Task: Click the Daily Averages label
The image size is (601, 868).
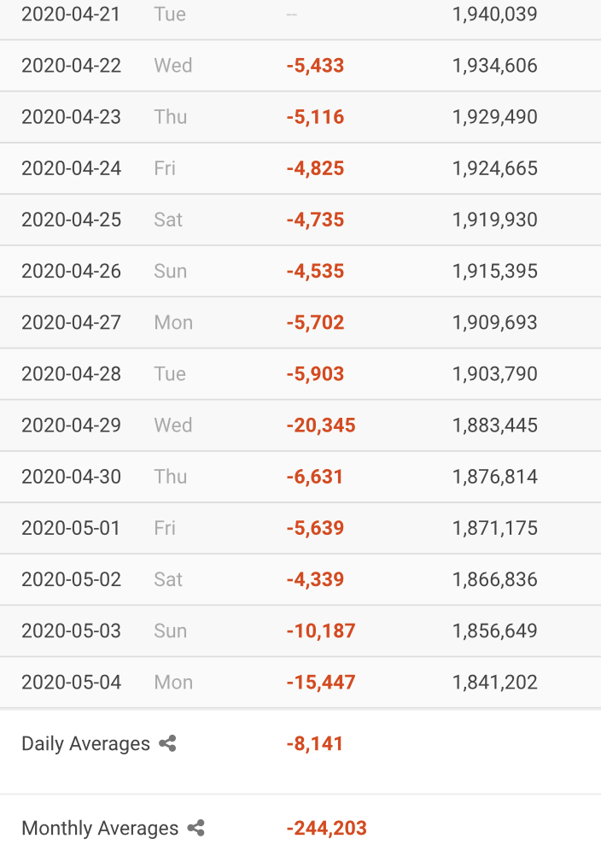Action: [85, 743]
